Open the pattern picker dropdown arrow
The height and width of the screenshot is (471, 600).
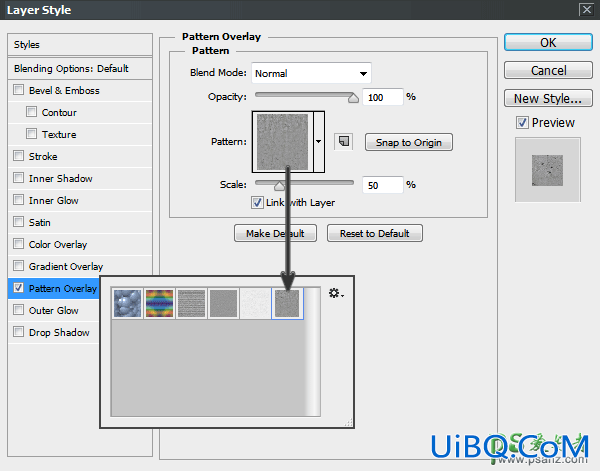[319, 142]
